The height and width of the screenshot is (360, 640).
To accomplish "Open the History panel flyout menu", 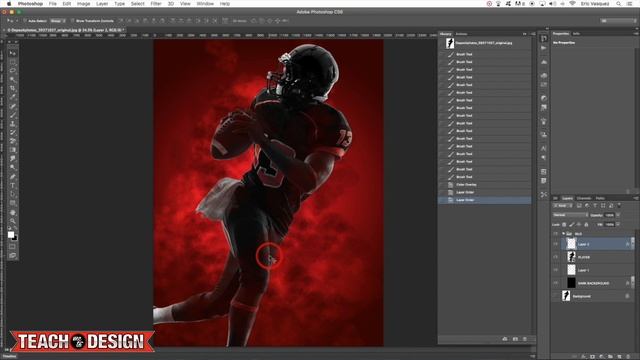I will click(x=533, y=34).
